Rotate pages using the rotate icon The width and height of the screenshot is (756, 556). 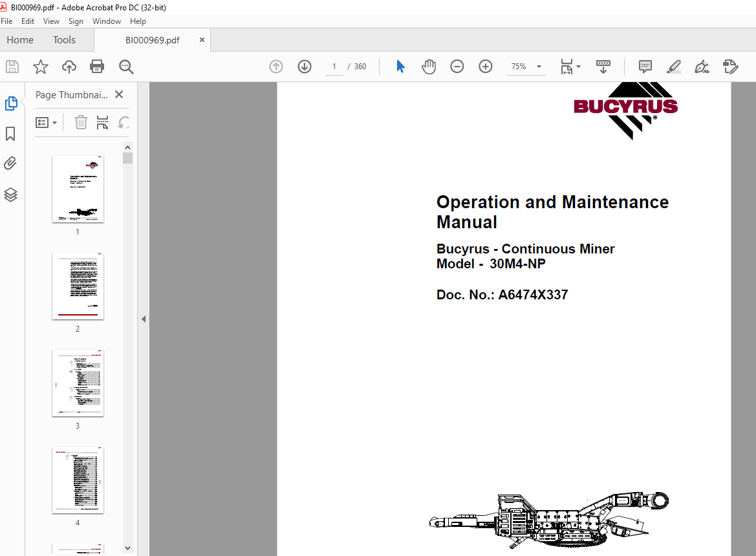(x=124, y=122)
